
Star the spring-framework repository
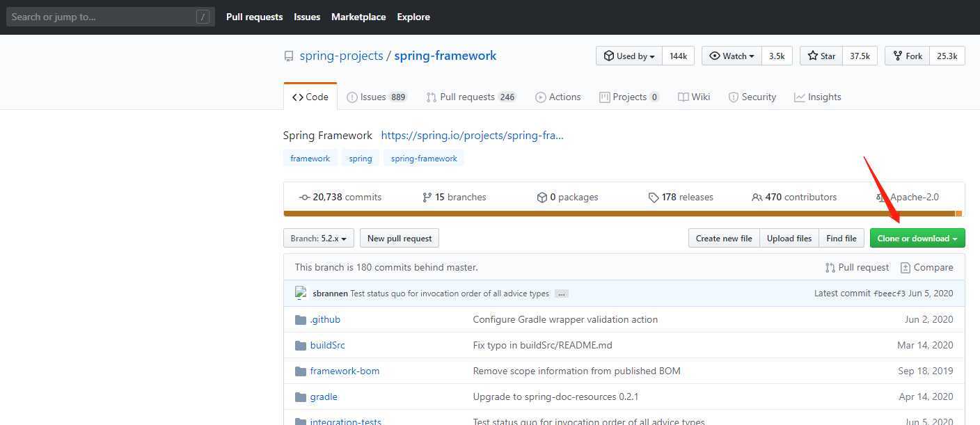click(821, 56)
